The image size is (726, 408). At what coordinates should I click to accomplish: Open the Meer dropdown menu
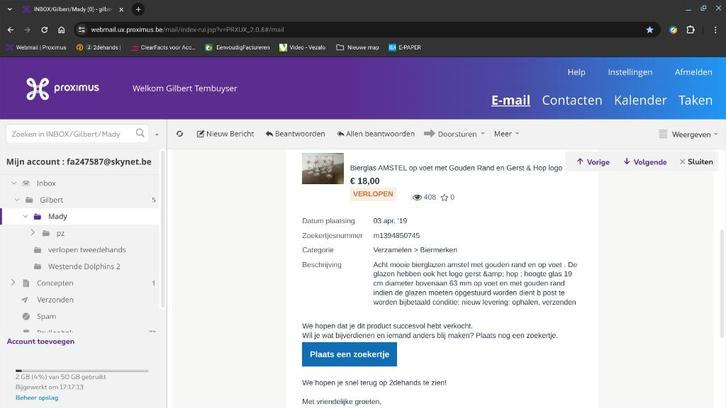[506, 134]
